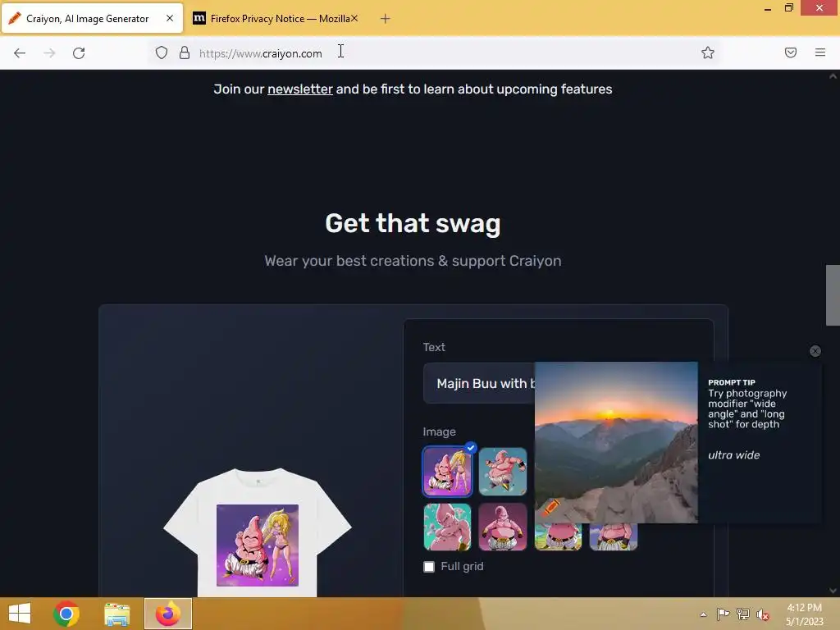Bookmark this page with the star icon
The image size is (840, 630).
708,52
